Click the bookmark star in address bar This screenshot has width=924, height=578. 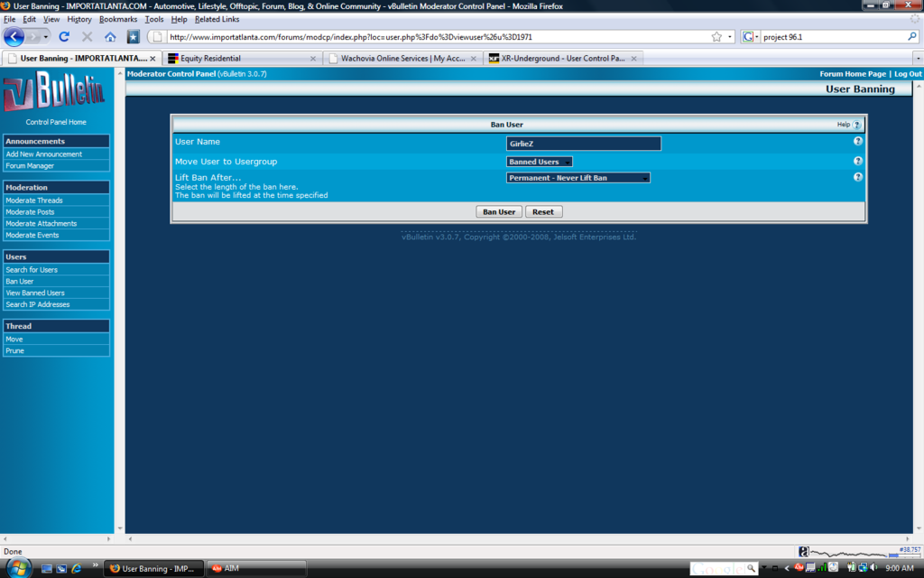click(x=716, y=37)
